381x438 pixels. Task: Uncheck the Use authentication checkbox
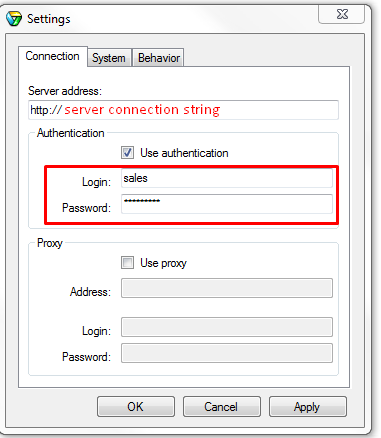127,153
